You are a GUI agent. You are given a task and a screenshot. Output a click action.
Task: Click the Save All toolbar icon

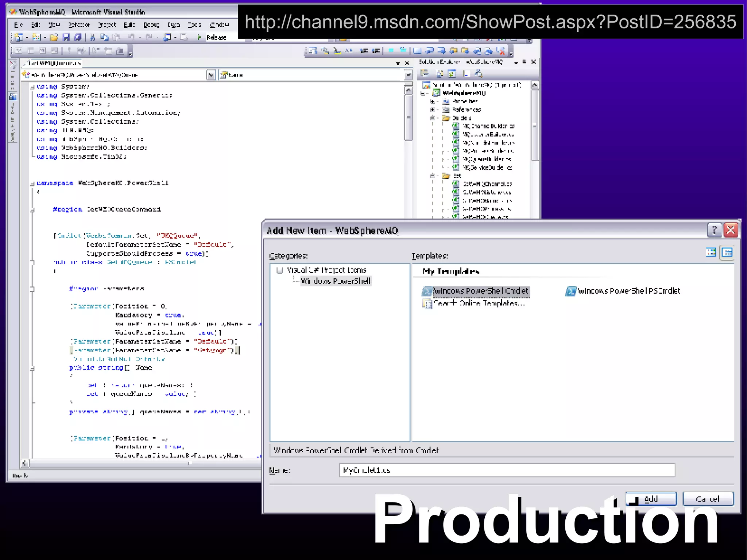click(x=78, y=37)
